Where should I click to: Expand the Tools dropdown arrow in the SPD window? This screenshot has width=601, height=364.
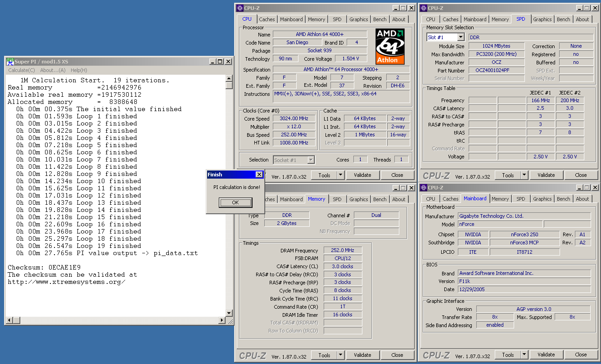[x=524, y=175]
